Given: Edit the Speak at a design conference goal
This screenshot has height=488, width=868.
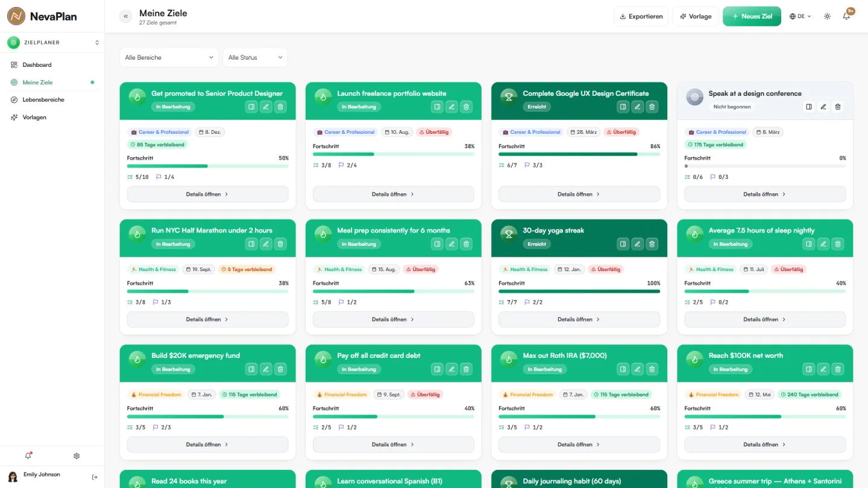Looking at the screenshot, I should [x=823, y=107].
